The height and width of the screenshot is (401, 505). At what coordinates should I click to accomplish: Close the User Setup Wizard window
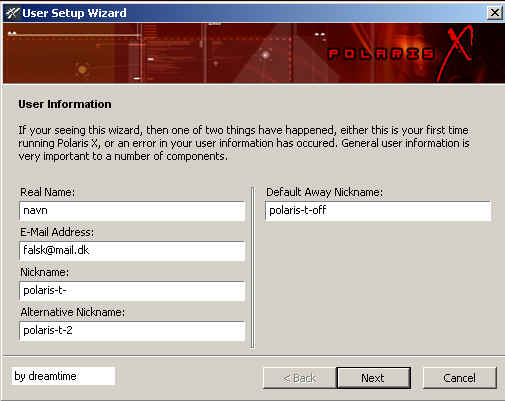pyautogui.click(x=494, y=13)
